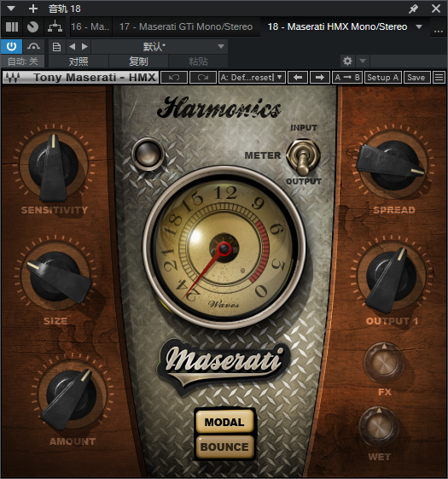Image resolution: width=448 pixels, height=479 pixels.
Task: Expand the arrow next to gear
Action: [x=363, y=61]
